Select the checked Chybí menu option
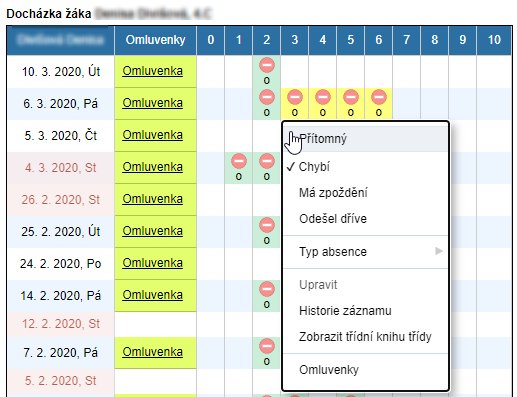Screen dimensions: 517x397 365,166
